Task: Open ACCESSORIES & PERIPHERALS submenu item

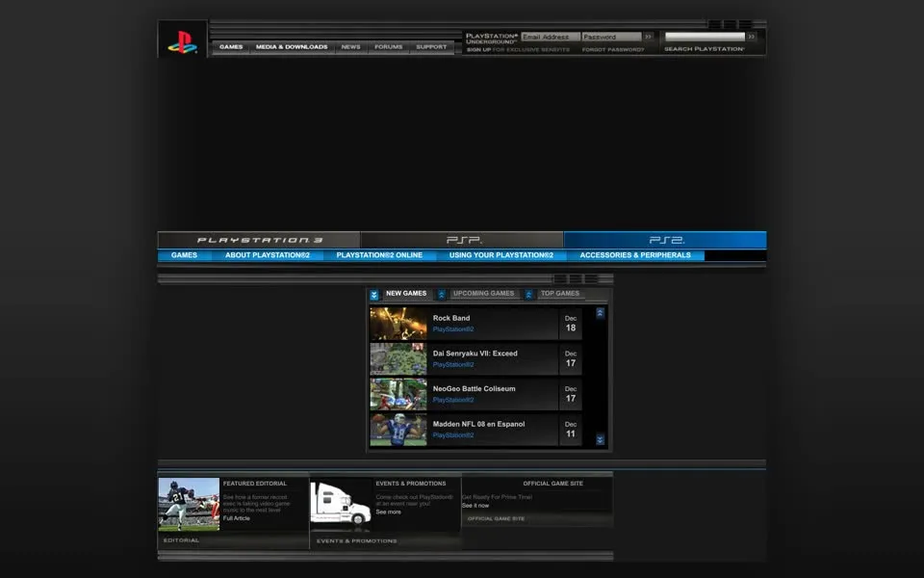Action: coord(635,255)
